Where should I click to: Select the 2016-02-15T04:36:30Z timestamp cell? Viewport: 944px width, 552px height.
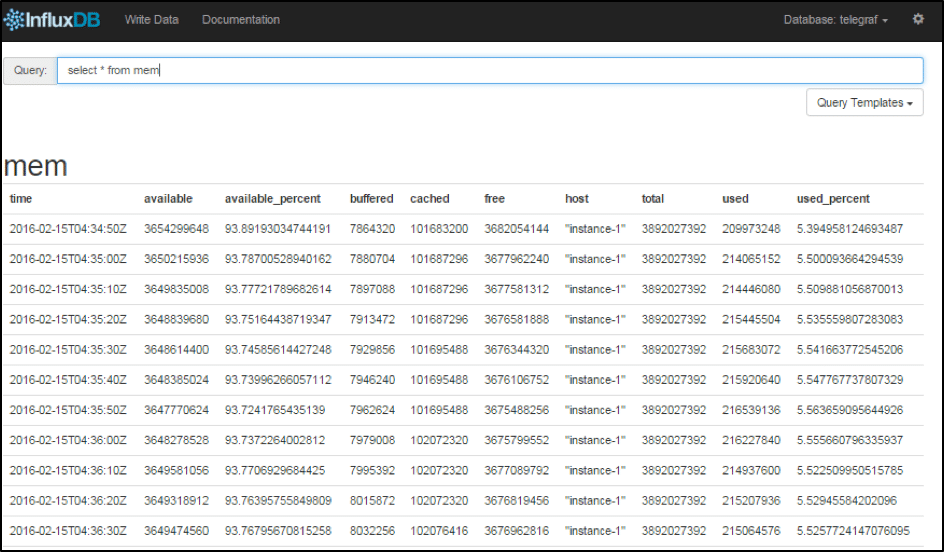(x=68, y=531)
